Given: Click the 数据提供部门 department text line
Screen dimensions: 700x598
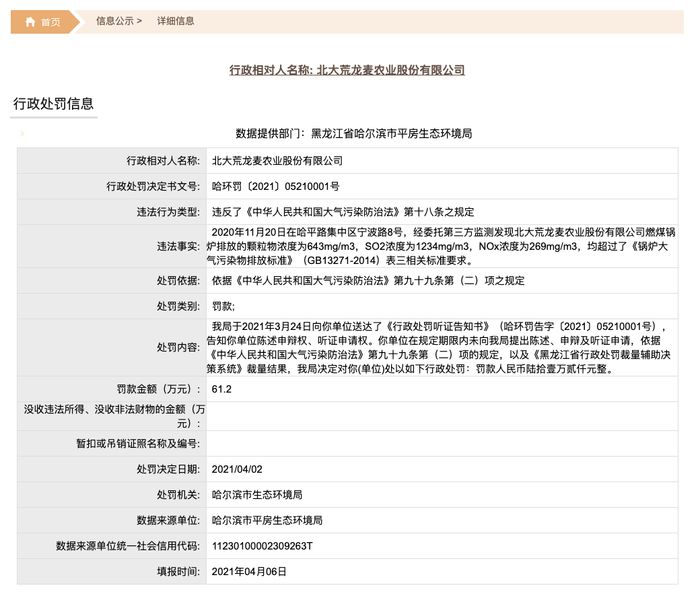Looking at the screenshot, I should [x=354, y=134].
